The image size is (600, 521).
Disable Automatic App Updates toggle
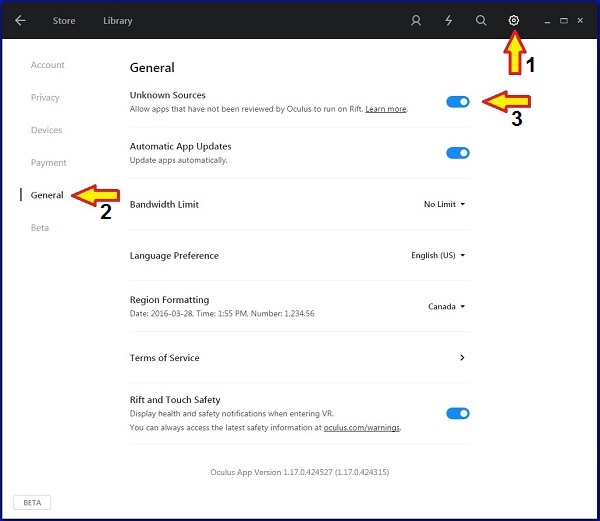pos(458,153)
